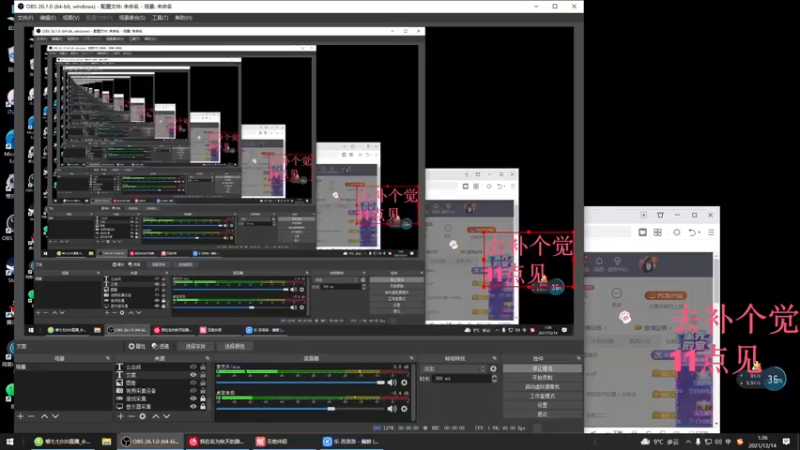
Task: Open the 视图(V) menu
Action: tap(71, 18)
